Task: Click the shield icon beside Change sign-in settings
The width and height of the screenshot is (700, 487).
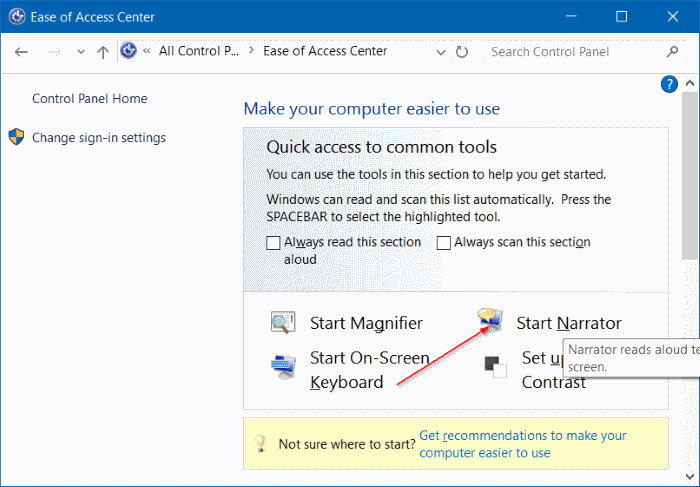Action: tap(17, 137)
